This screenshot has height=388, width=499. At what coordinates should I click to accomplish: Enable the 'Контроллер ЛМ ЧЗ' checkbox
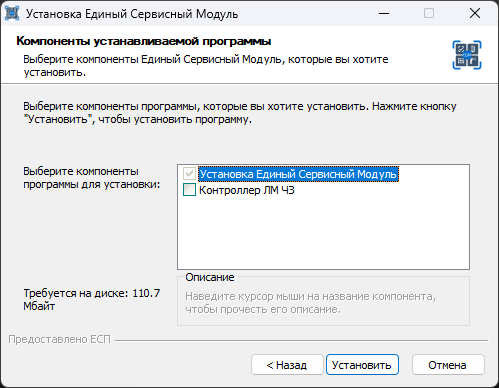[189, 190]
